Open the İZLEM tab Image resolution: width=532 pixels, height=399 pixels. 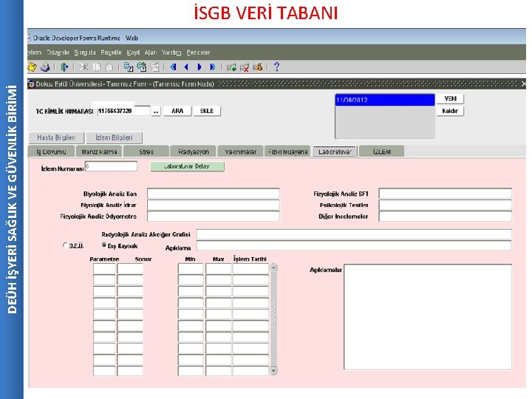click(382, 151)
